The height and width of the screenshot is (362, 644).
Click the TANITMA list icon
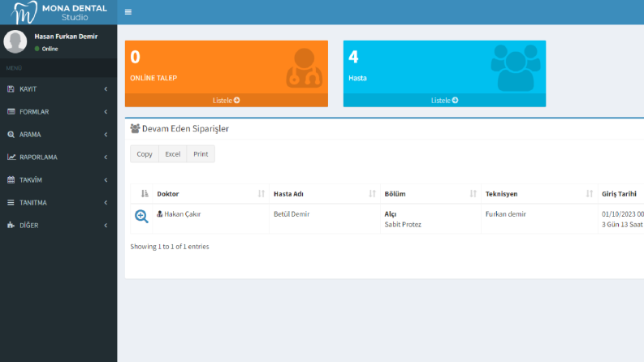pos(11,202)
